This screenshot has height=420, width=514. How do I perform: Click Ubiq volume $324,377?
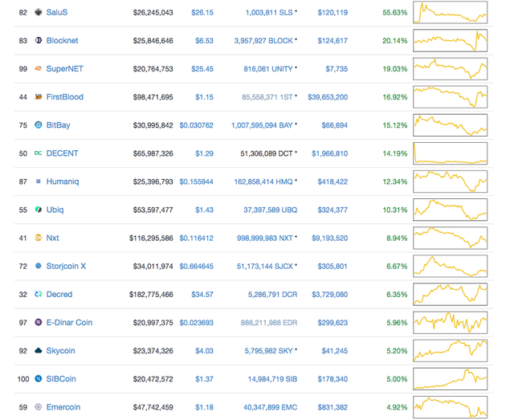[x=332, y=210]
